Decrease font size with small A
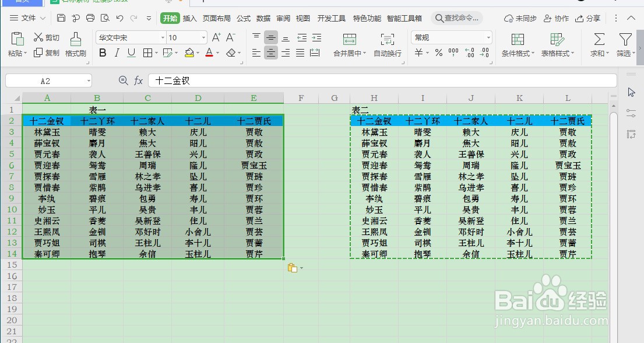Image resolution: width=644 pixels, height=343 pixels. pos(230,37)
